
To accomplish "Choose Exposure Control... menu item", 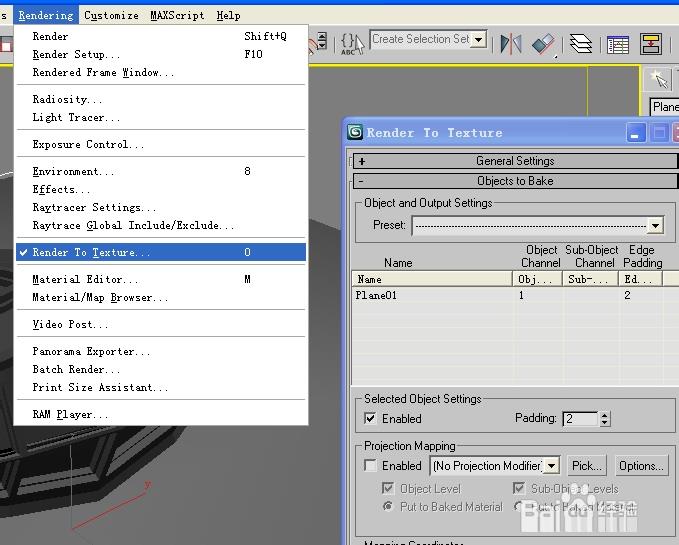I will pyautogui.click(x=161, y=144).
